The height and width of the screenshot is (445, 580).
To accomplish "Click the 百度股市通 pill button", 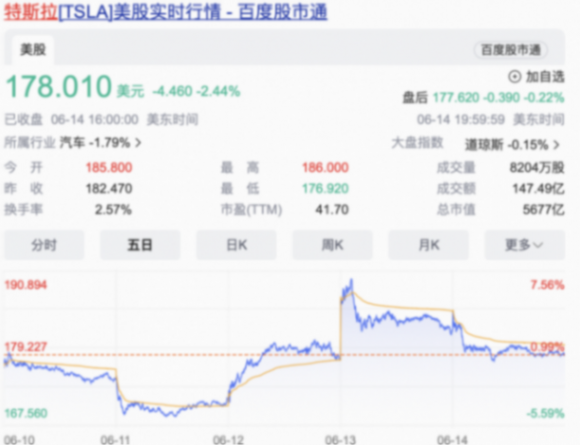I will click(x=511, y=50).
